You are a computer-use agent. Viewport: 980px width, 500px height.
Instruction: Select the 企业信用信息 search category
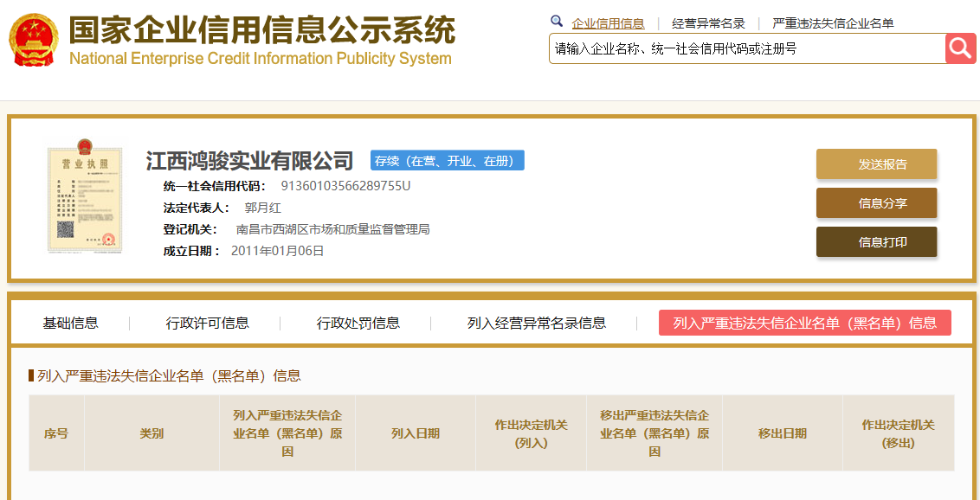(x=608, y=23)
